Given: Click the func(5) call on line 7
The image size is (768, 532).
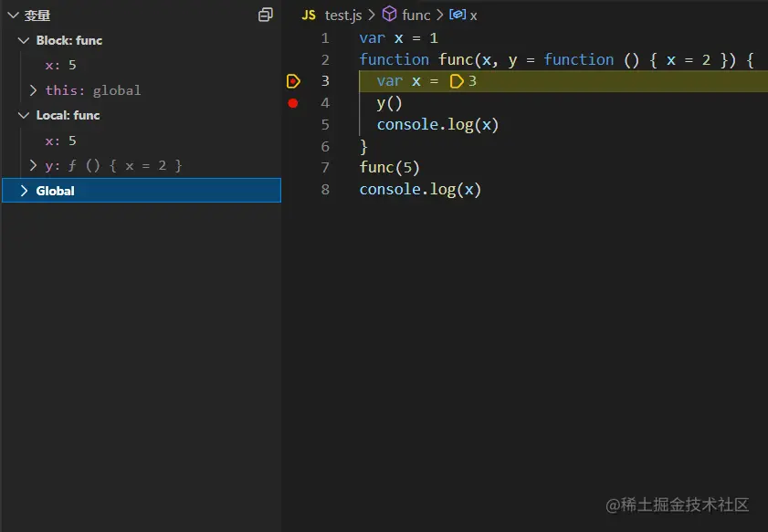Looking at the screenshot, I should 389,168.
